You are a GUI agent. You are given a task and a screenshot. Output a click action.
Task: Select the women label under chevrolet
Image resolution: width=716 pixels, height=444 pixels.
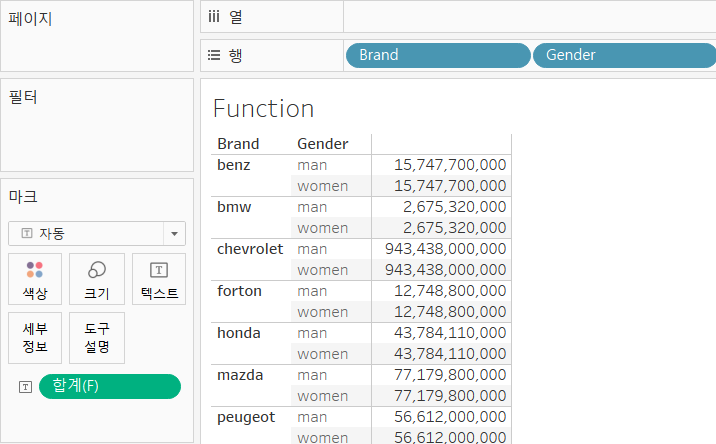coord(322,270)
